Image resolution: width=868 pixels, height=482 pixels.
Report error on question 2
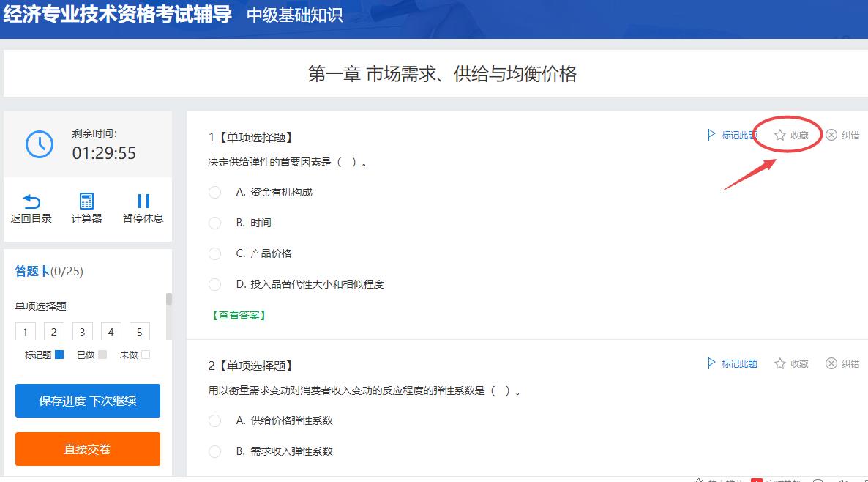tap(831, 363)
